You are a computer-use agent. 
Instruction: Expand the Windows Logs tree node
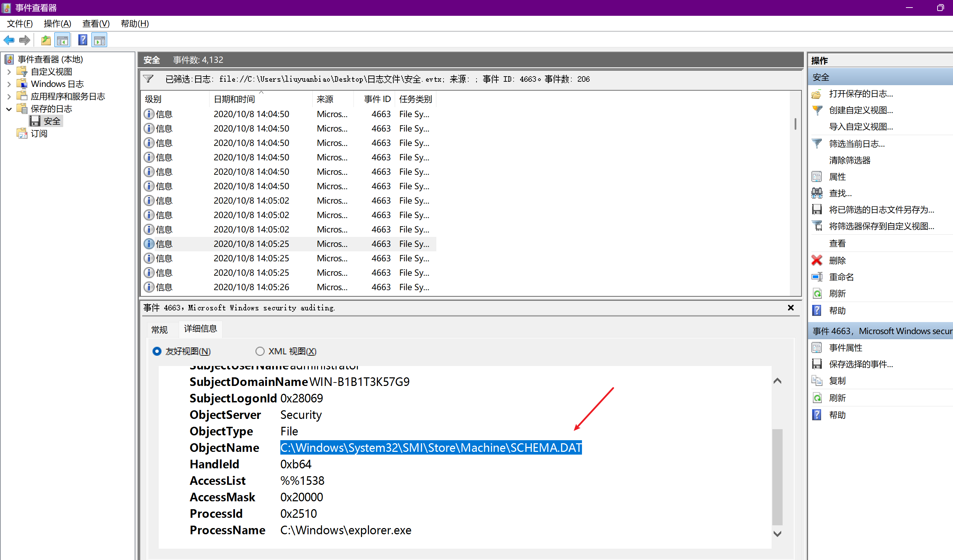9,84
